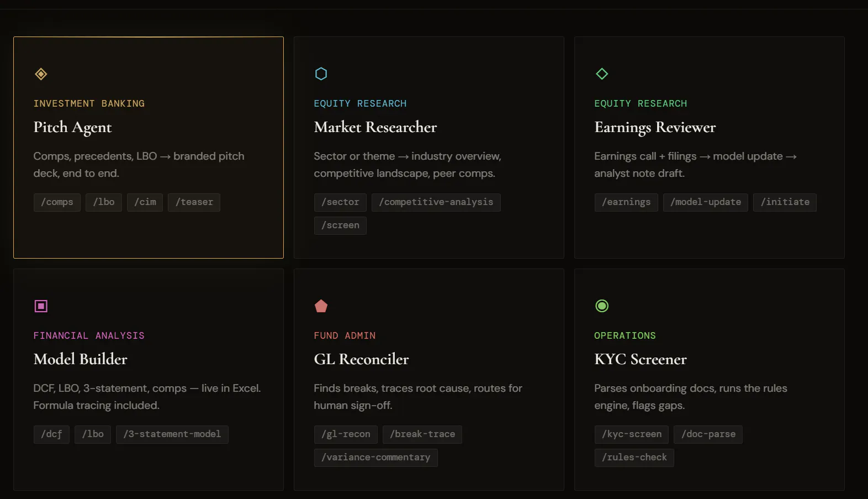868x499 pixels.
Task: Choose the /doc-parse command tag
Action: 708,434
